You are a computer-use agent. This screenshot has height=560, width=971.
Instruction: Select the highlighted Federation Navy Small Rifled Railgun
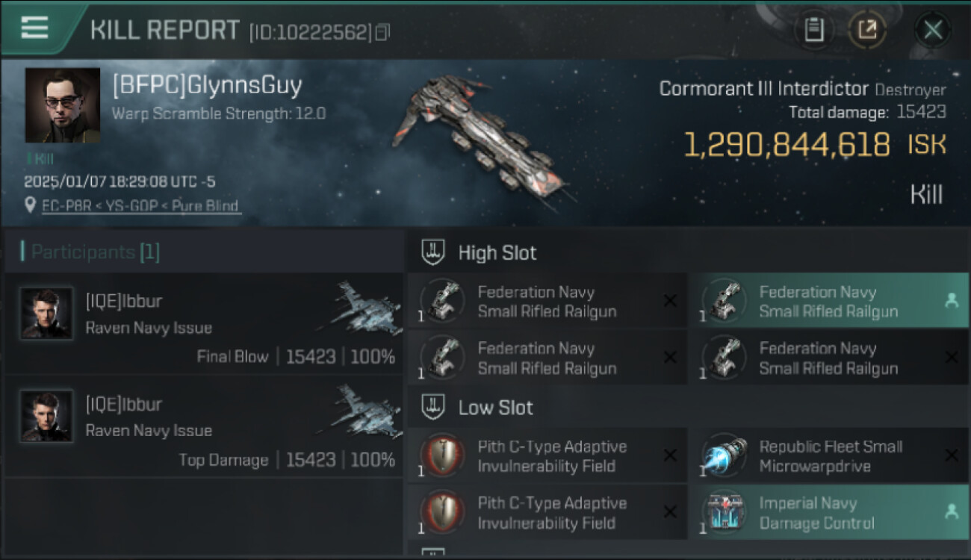coord(828,301)
